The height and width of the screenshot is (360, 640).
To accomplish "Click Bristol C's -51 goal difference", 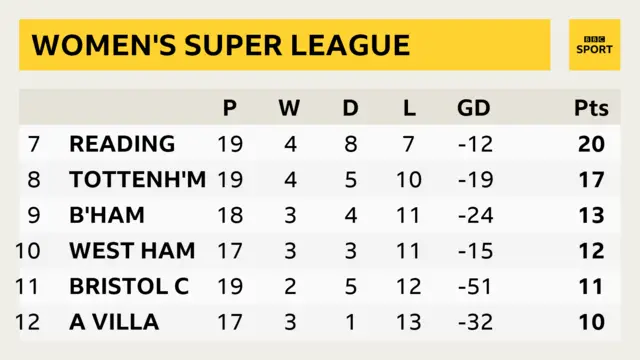I will pos(475,286).
